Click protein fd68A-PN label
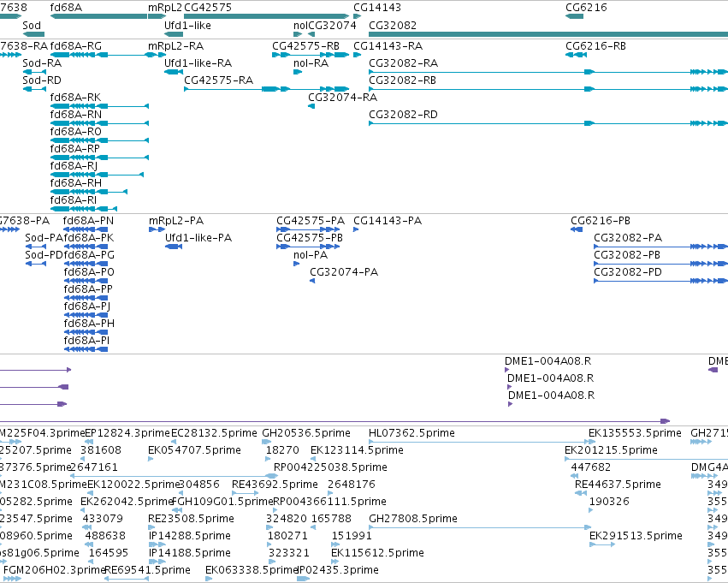 (88, 221)
